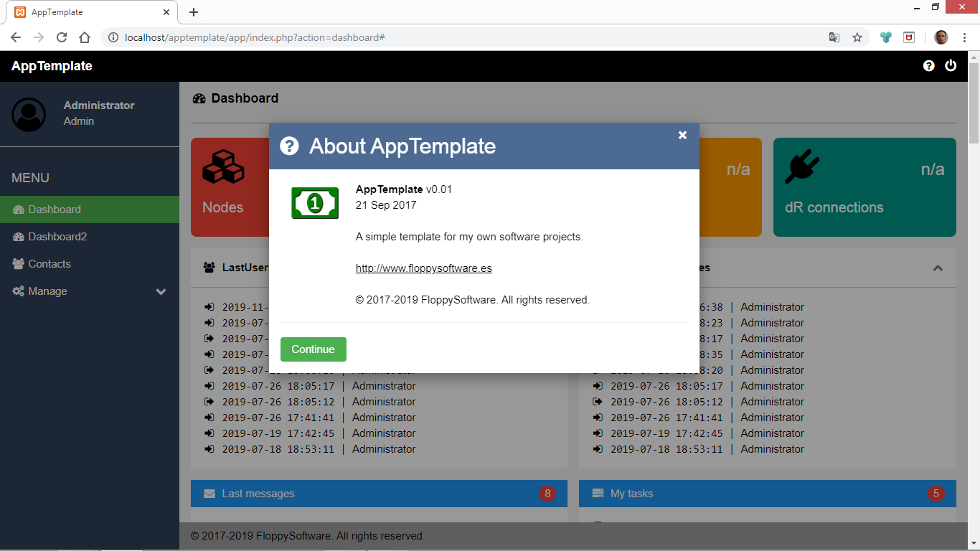Screen dimensions: 980x551
Task: Click left log entry 2019-07-19 17:42:45
Action: (x=310, y=433)
